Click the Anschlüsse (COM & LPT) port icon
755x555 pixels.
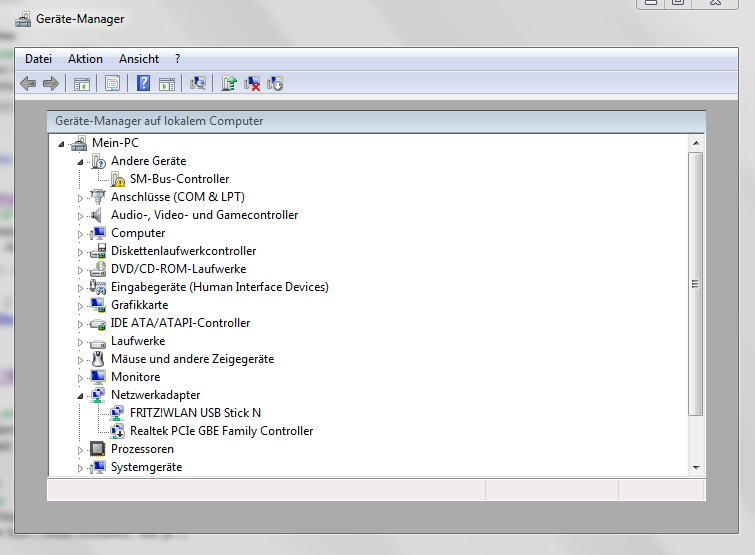(x=98, y=197)
